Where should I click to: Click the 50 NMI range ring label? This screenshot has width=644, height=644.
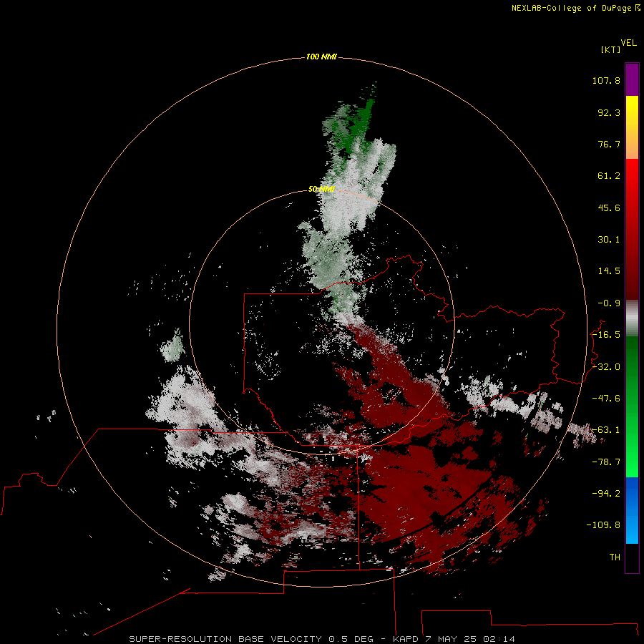321,189
